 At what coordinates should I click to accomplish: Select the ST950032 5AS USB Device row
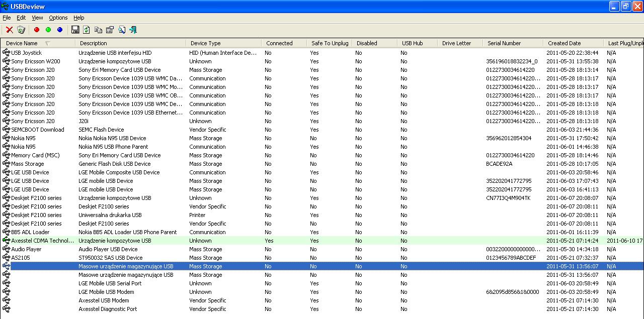pyautogui.click(x=322, y=258)
